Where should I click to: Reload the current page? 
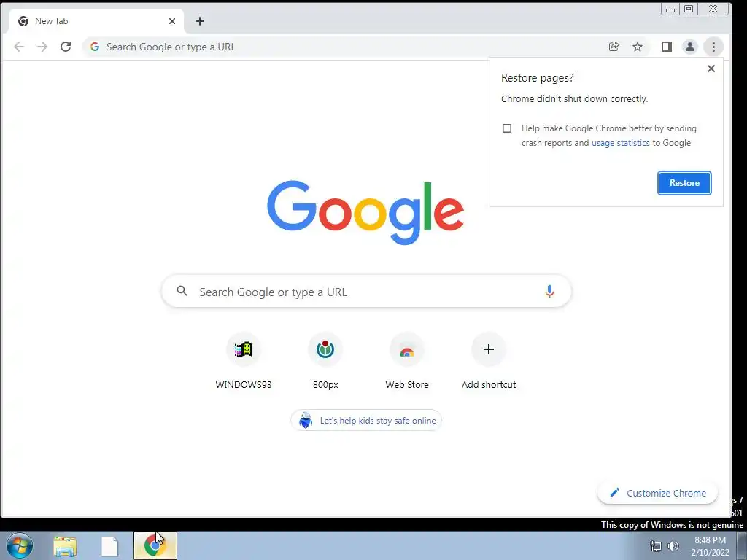pos(66,47)
